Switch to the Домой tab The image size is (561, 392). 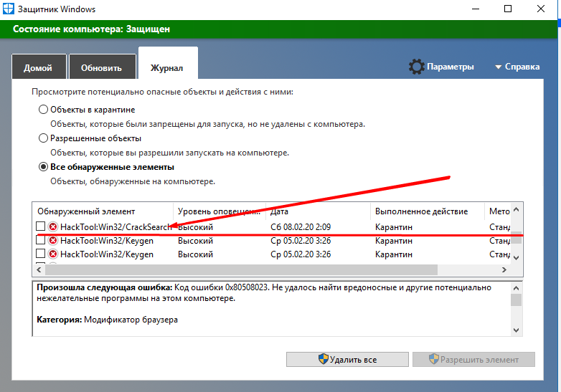(x=39, y=67)
